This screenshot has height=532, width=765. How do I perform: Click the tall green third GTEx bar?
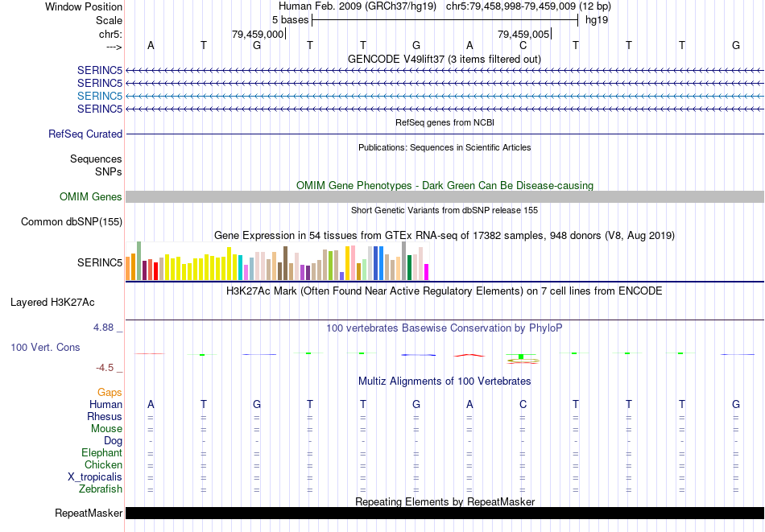click(139, 261)
